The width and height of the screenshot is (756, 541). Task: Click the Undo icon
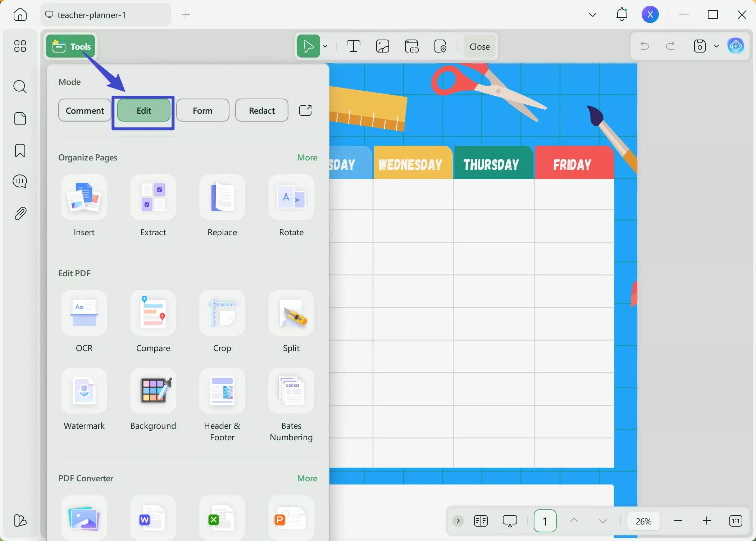point(644,46)
